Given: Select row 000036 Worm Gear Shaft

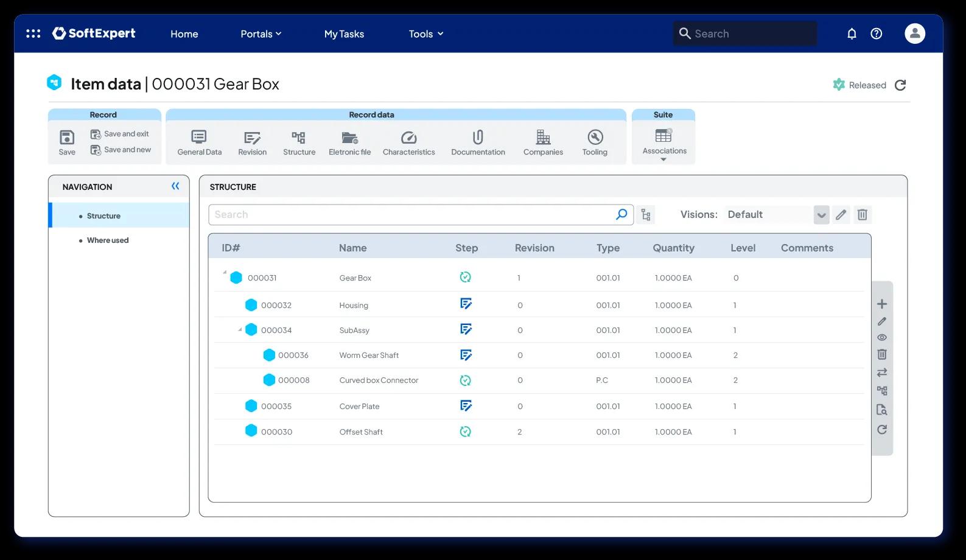Looking at the screenshot, I should tap(539, 355).
